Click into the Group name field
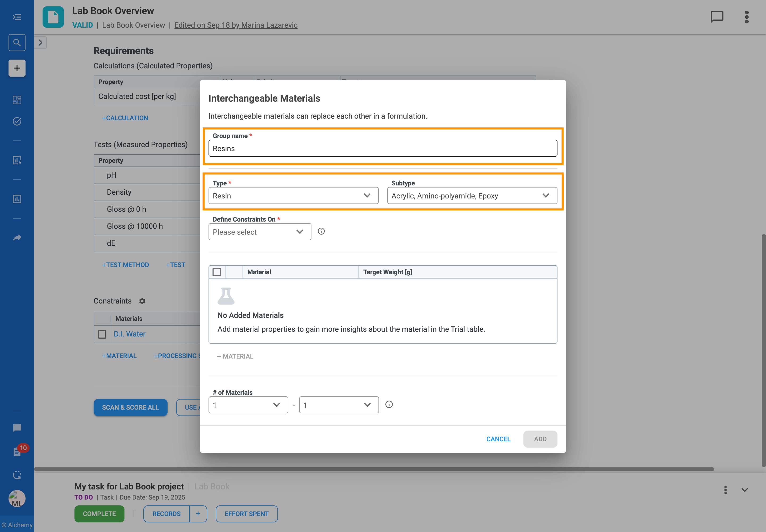766x532 pixels. [382, 148]
